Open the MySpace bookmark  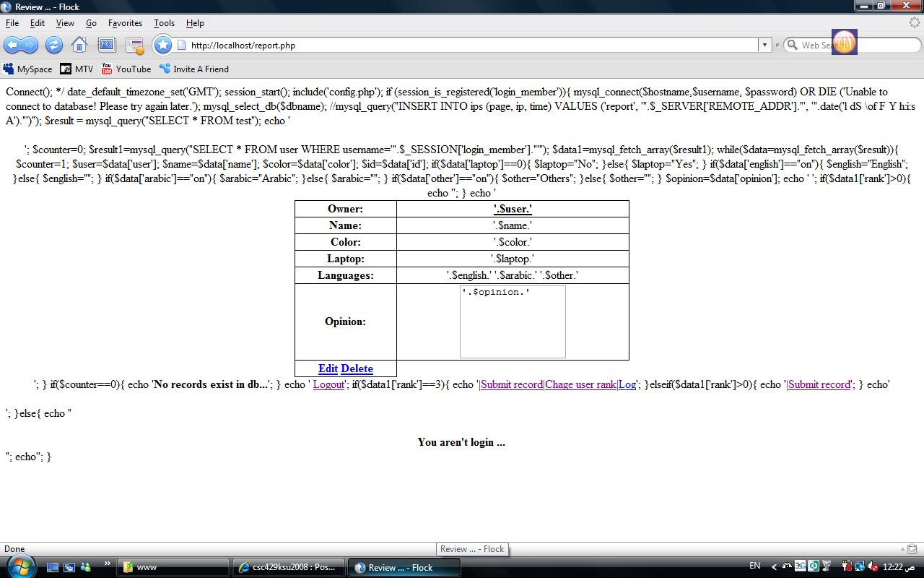pos(27,69)
